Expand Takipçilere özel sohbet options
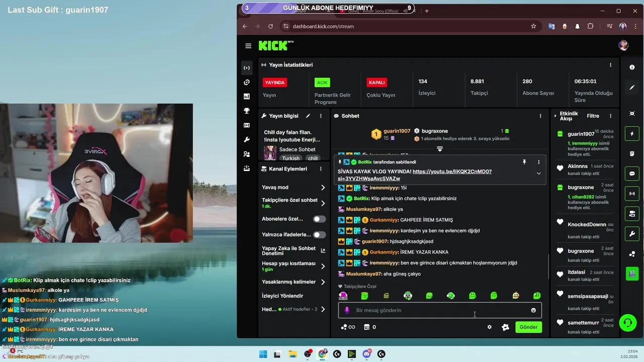Viewport: 644px width, 362px height. coord(323,203)
